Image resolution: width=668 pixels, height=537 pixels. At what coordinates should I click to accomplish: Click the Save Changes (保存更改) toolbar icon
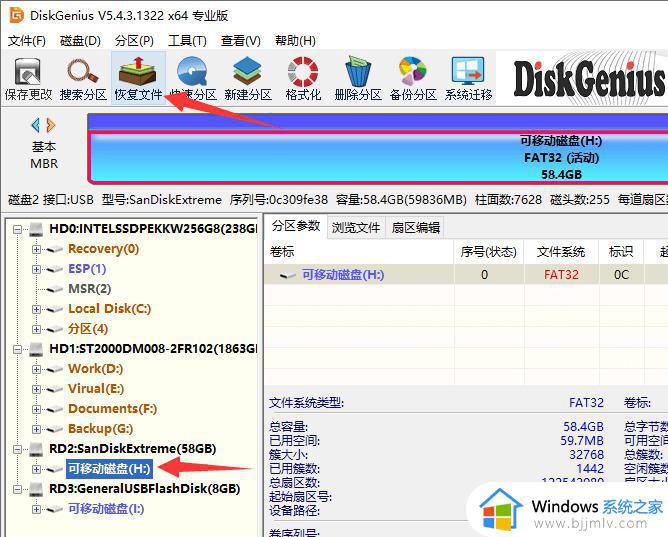click(x=28, y=72)
